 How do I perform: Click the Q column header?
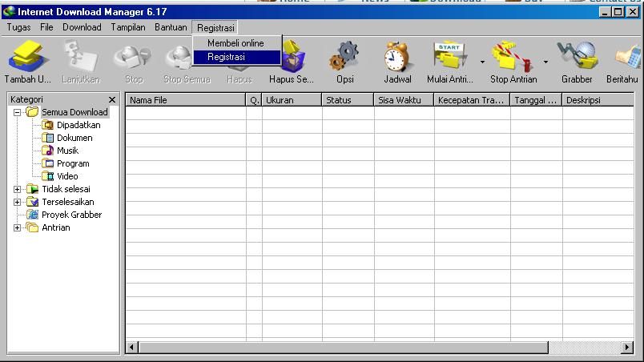pos(254,100)
